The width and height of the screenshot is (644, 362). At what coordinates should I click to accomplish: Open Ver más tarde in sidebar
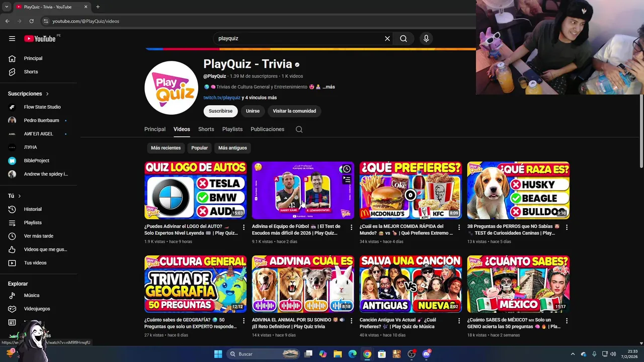click(38, 236)
